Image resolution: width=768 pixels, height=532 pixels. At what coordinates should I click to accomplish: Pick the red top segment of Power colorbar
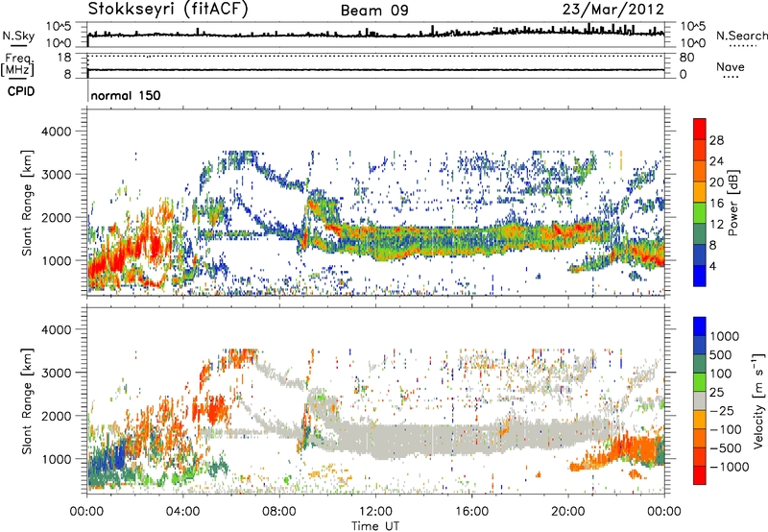700,129
